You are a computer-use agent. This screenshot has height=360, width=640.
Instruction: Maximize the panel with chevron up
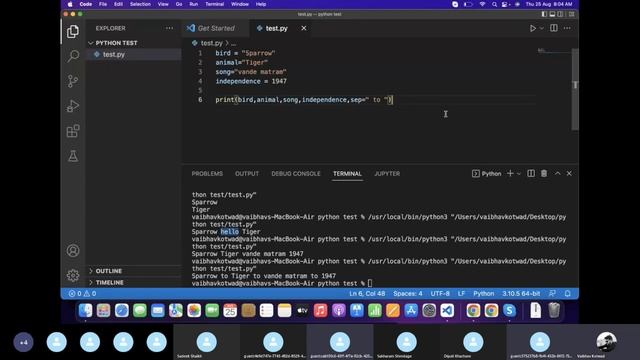(558, 173)
